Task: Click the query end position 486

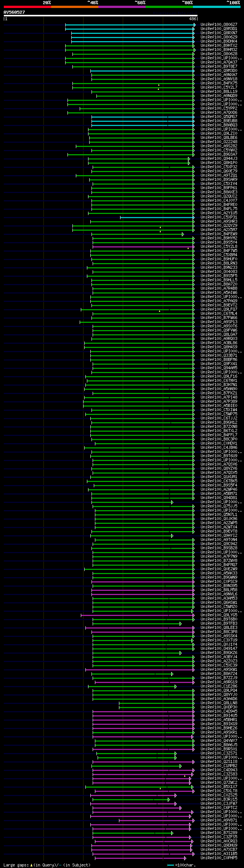Action: tap(193, 19)
